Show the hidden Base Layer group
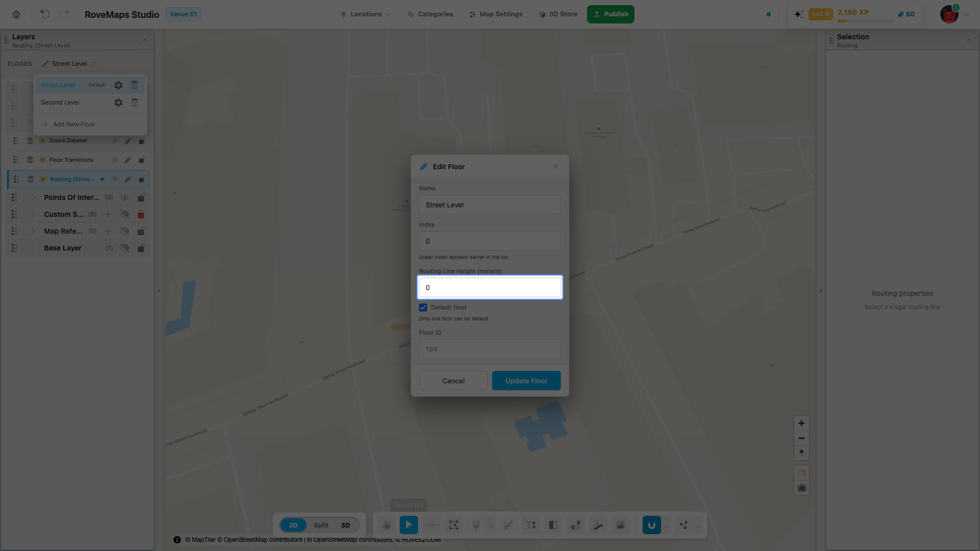 (x=125, y=248)
